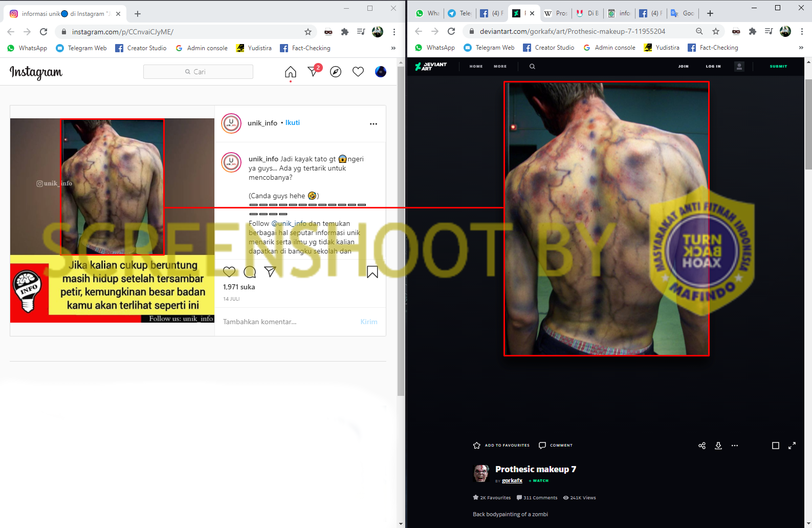
Task: Click the DeviantArt page vertical scrollbar
Action: 808,124
